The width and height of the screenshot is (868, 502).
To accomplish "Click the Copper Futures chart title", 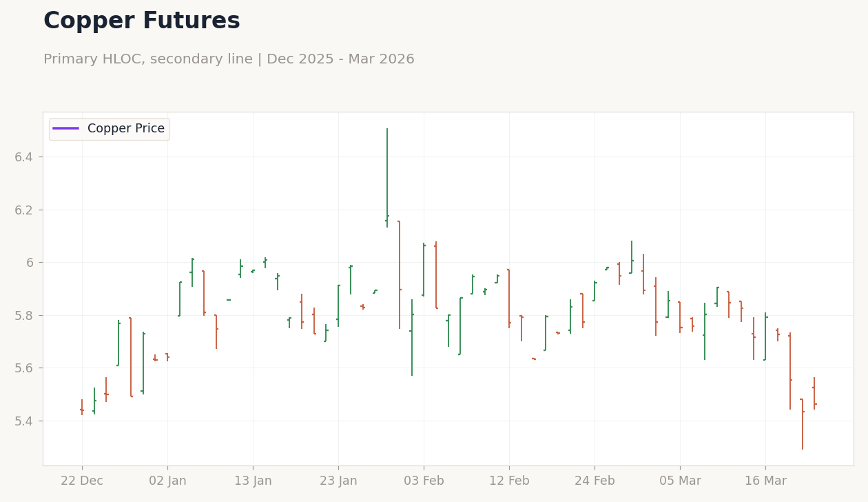I will (142, 21).
